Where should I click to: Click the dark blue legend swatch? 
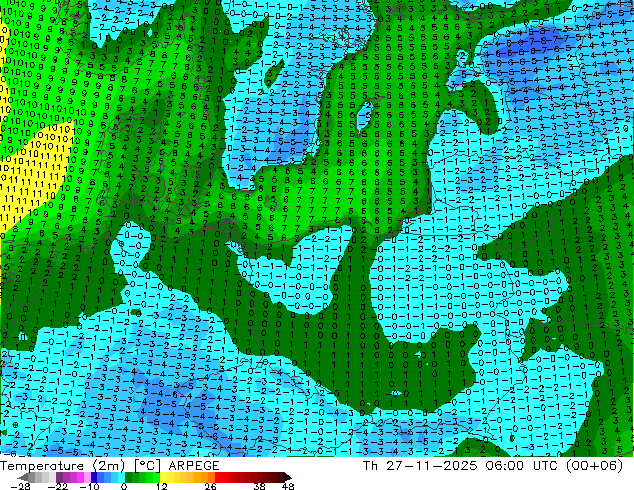point(94,477)
